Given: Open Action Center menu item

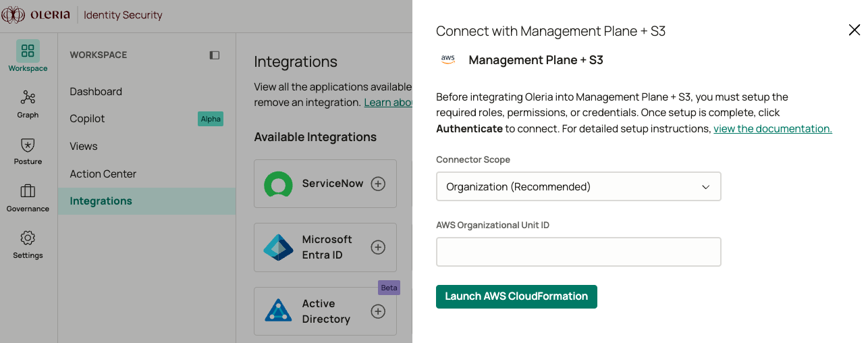Looking at the screenshot, I should [103, 174].
